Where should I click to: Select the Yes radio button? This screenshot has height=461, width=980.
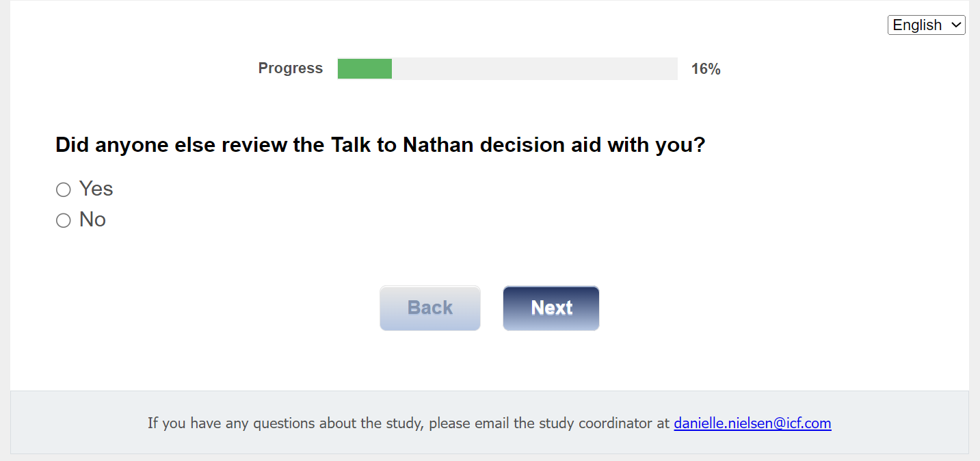[64, 189]
